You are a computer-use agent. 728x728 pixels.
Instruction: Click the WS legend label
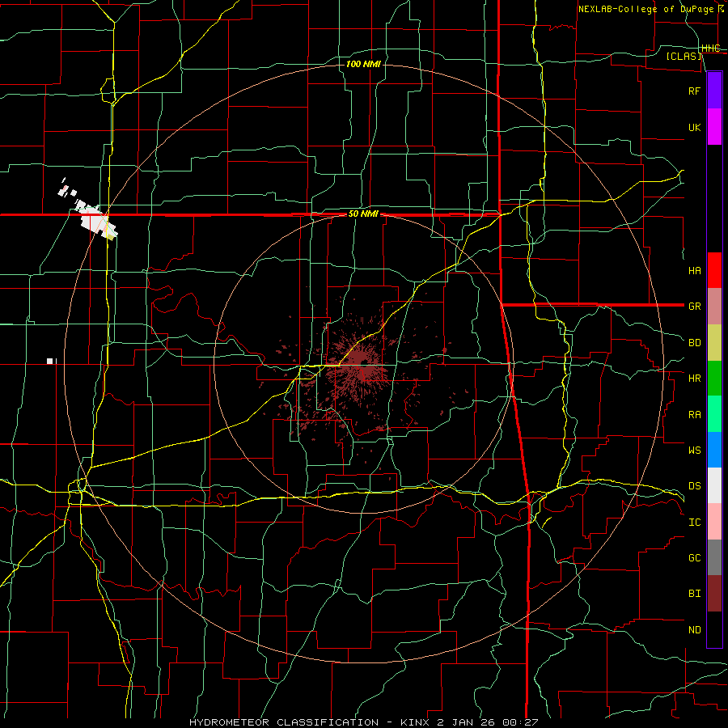point(694,450)
